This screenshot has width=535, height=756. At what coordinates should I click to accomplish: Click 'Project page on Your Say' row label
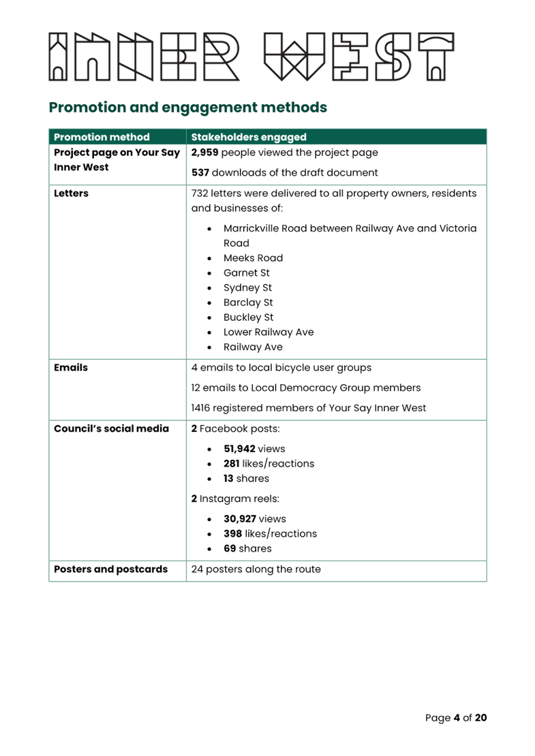(117, 153)
